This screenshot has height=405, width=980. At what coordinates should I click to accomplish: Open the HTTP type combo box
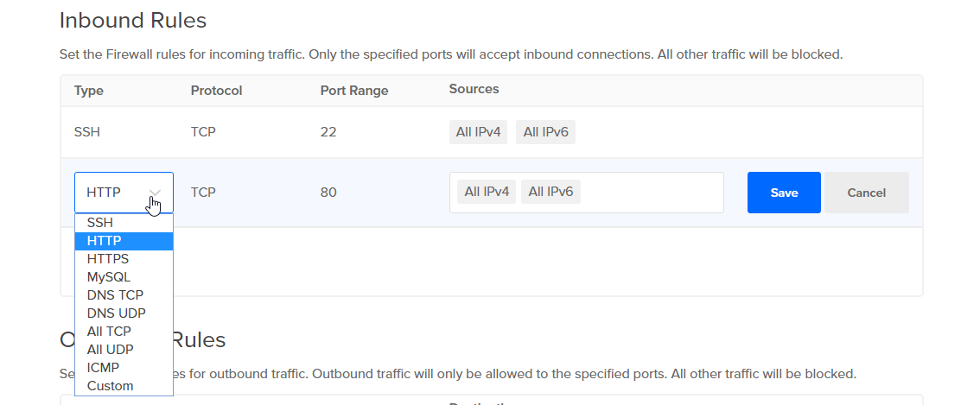112,193
